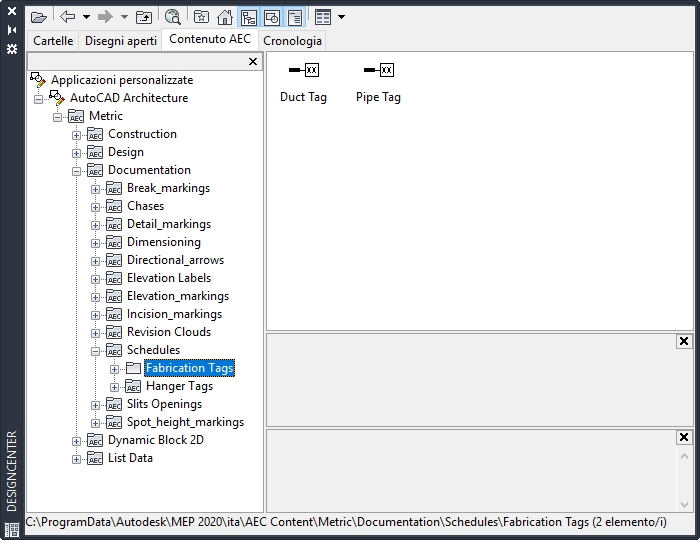This screenshot has height=540, width=700.
Task: Toggle the Description pane button
Action: coord(295,18)
